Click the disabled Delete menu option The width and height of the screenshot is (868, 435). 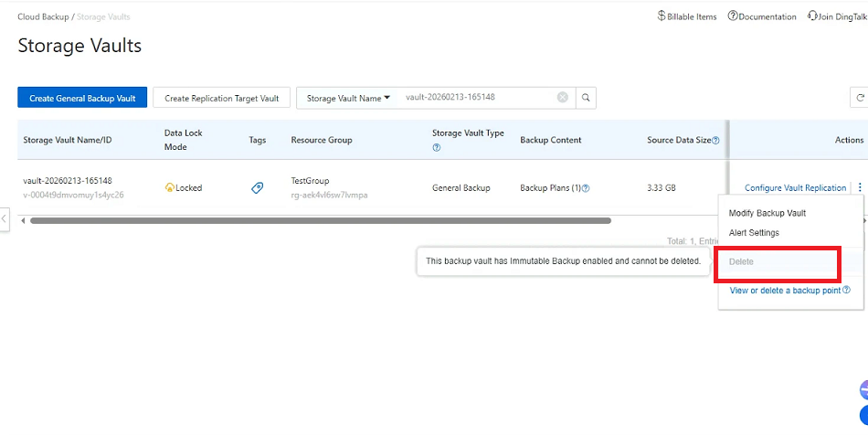[x=741, y=262]
